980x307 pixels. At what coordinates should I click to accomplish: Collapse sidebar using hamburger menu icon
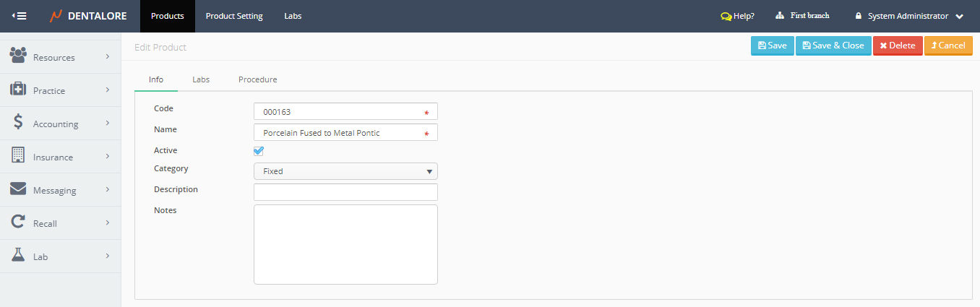click(x=20, y=16)
